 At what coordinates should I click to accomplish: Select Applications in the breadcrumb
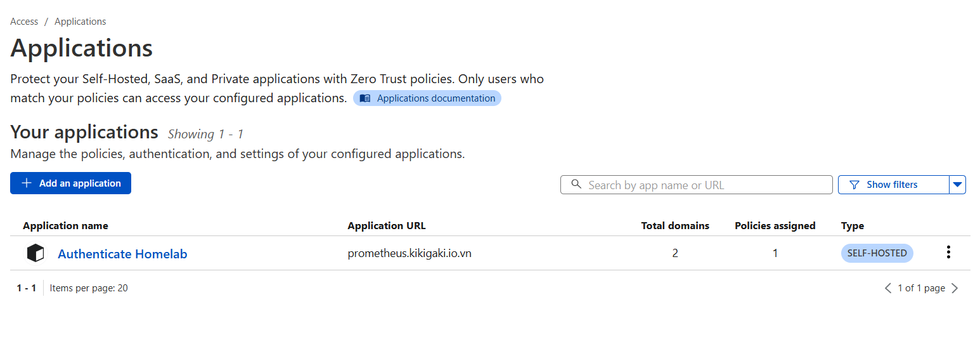pos(80,22)
